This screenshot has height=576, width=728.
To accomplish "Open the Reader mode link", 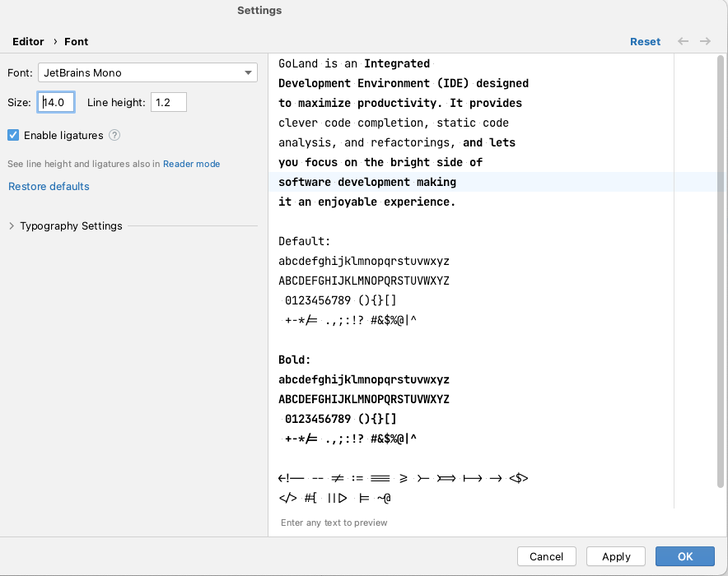I will pyautogui.click(x=191, y=164).
